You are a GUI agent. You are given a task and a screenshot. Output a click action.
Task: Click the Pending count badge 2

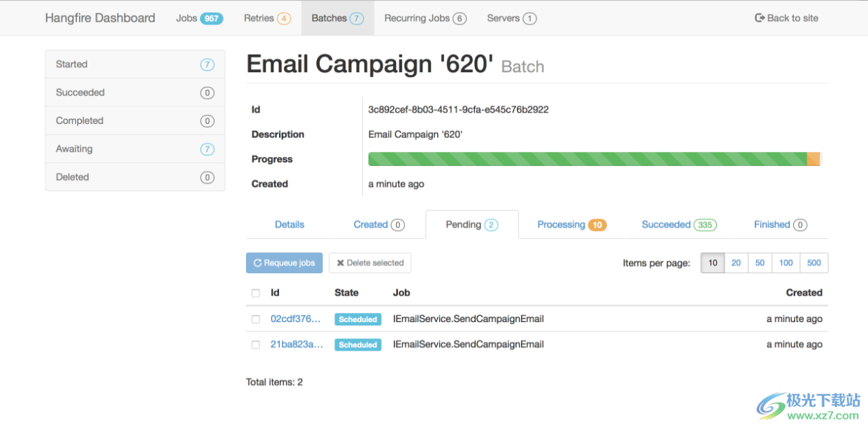pos(491,225)
